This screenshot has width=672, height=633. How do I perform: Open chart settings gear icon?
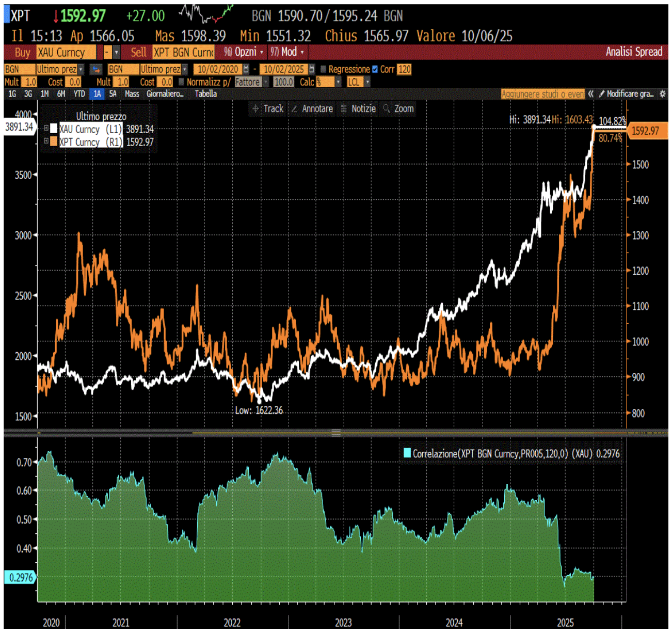click(663, 94)
